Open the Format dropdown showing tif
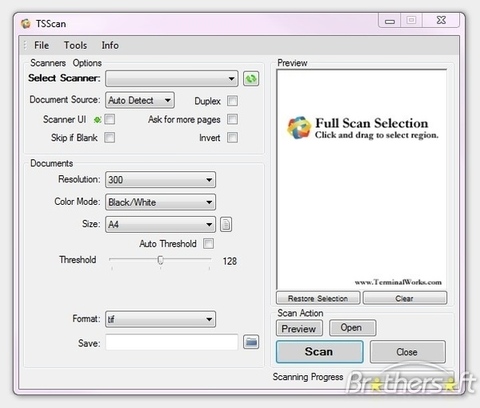This screenshot has height=408, width=480. pos(160,319)
